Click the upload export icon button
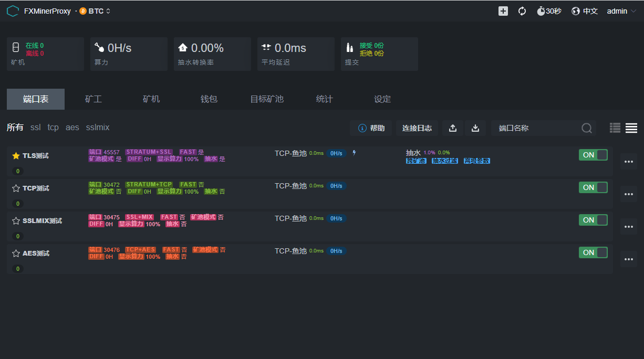This screenshot has height=359, width=644. [x=453, y=128]
